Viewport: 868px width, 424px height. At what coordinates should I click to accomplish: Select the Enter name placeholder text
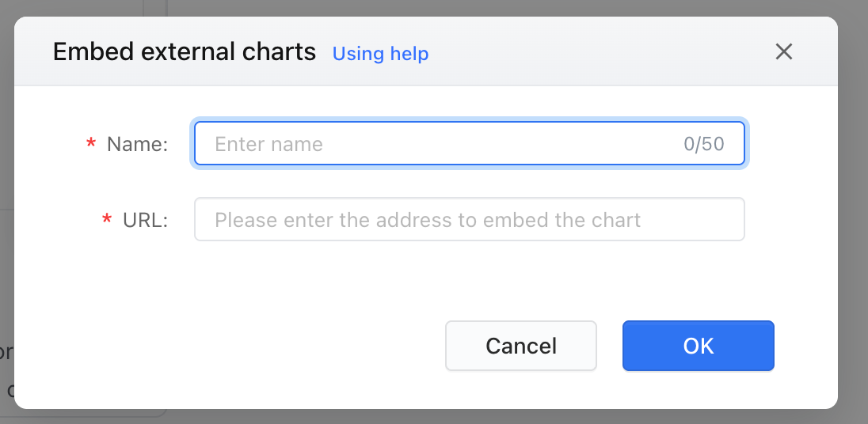[x=268, y=144]
